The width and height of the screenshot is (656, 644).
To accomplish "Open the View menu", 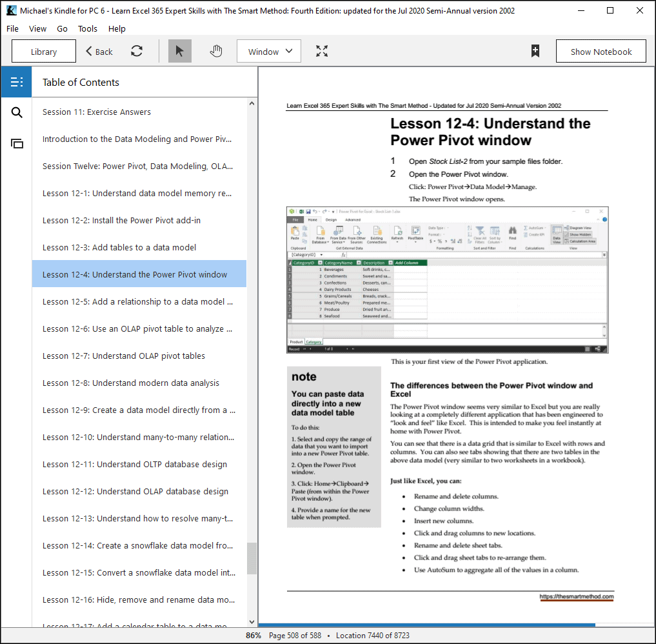I will click(x=37, y=28).
